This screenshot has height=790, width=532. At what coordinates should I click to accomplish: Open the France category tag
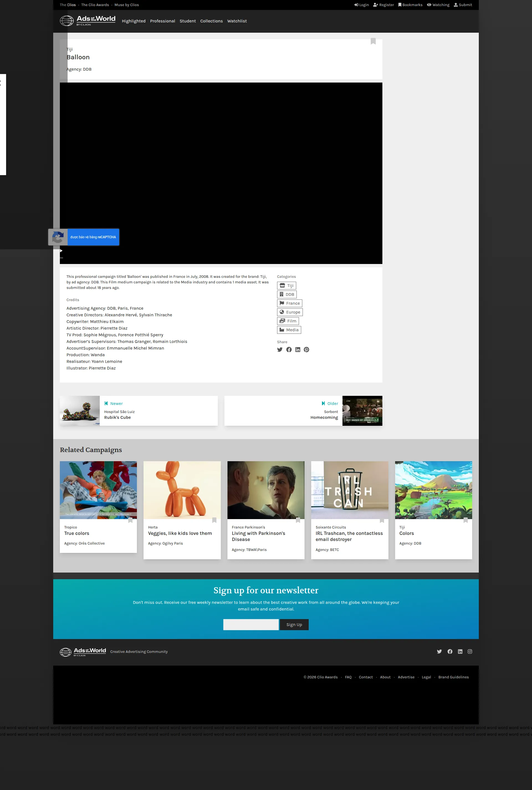289,303
